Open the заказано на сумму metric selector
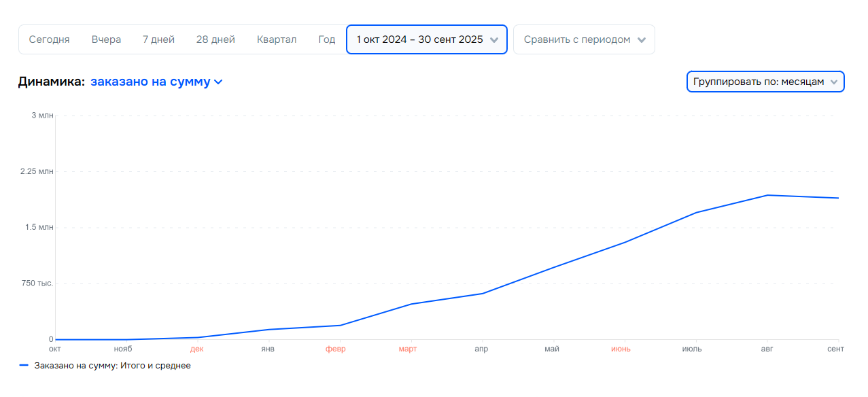 point(150,82)
